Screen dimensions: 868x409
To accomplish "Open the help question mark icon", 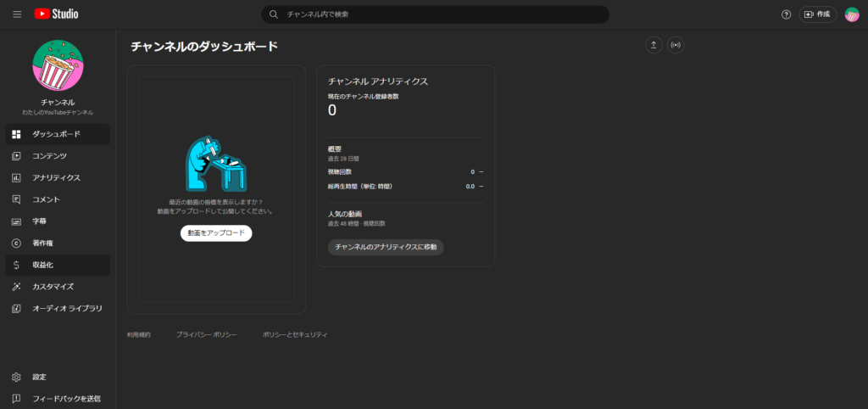I will pos(786,14).
